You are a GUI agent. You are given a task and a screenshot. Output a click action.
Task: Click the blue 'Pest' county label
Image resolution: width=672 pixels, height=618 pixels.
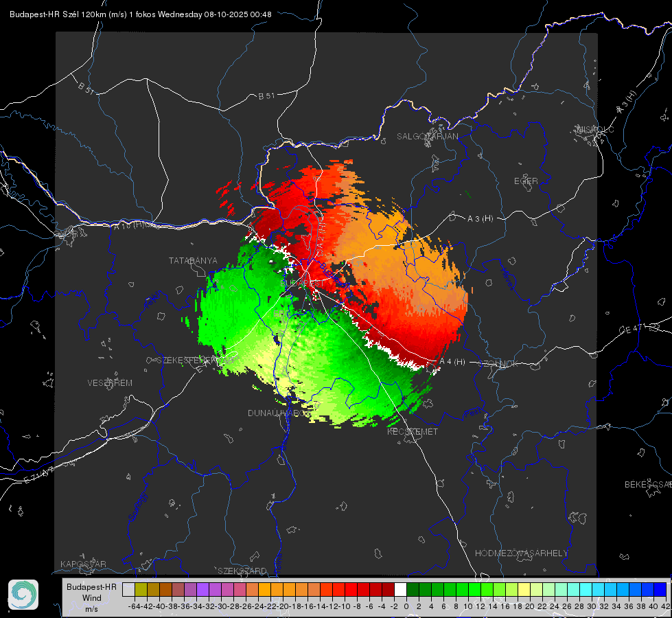[472, 413]
